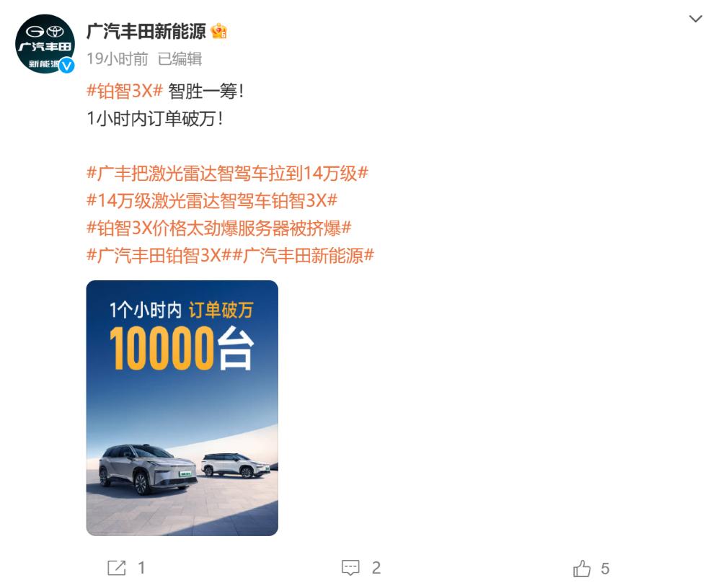This screenshot has height=588, width=721.
Task: Like the post with thumbs-up icon
Action: pos(582,569)
